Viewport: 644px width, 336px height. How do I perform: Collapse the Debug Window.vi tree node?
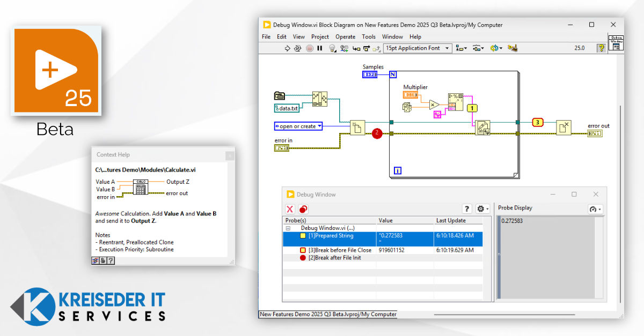pyautogui.click(x=288, y=228)
